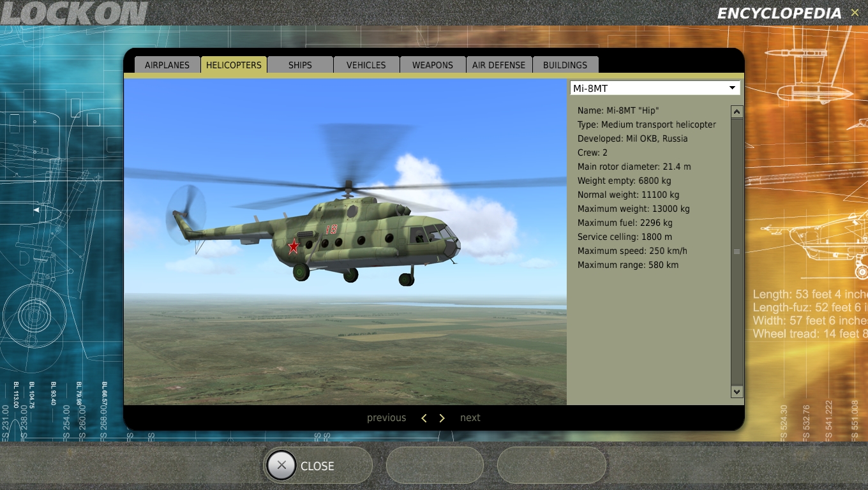Click 'Main rotor diameter: 21.4 m' text

634,167
